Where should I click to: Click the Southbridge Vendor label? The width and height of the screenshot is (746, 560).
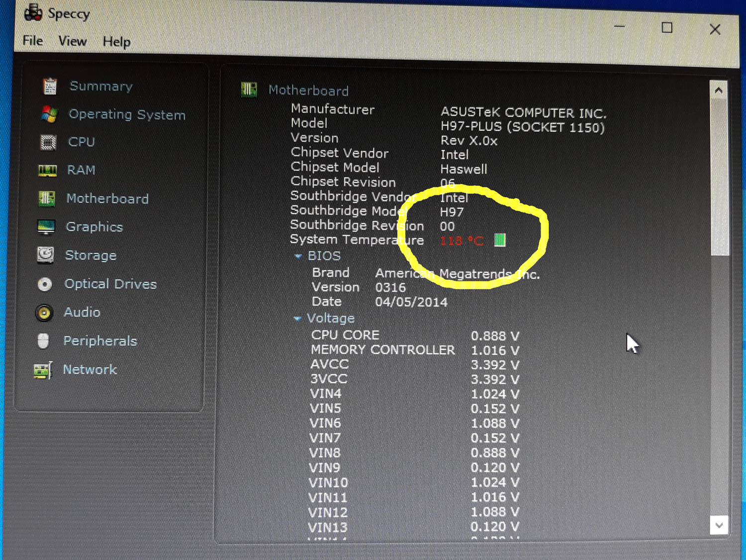click(353, 196)
